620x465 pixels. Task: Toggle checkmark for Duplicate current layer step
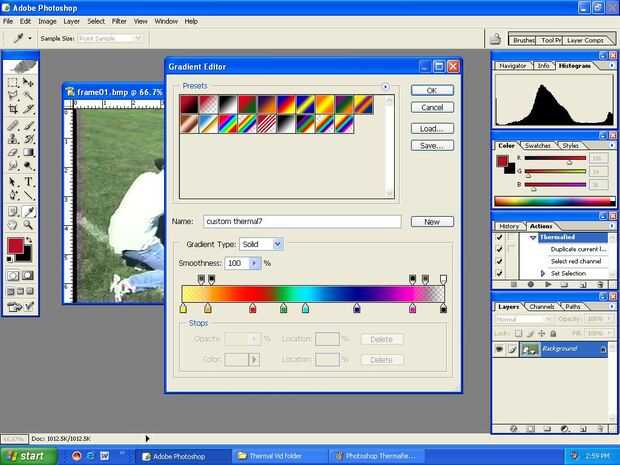[499, 249]
